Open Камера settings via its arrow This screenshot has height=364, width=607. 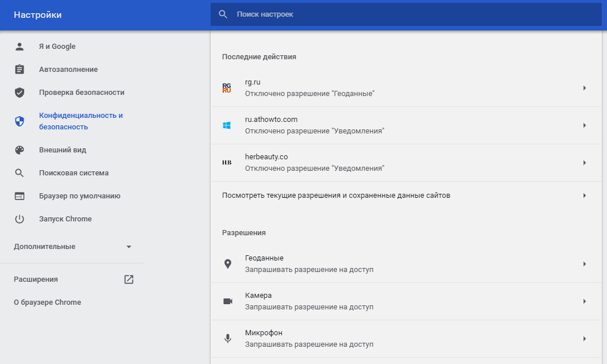[x=585, y=301]
